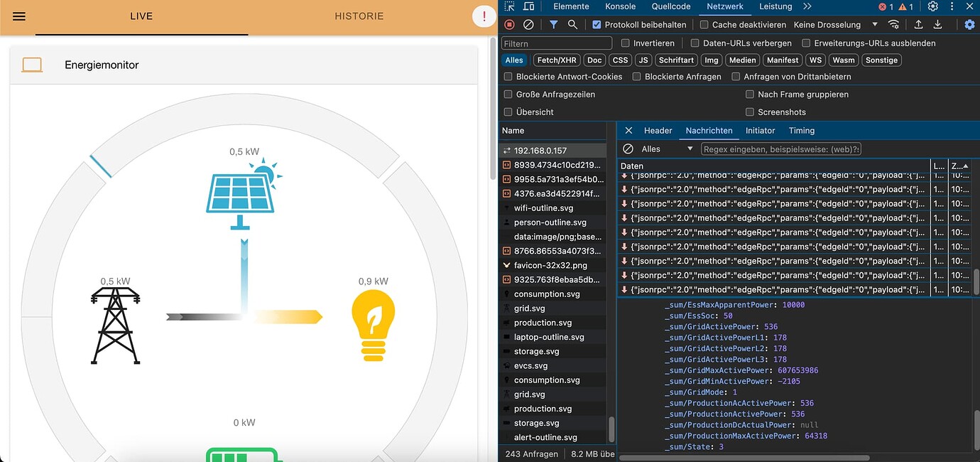Check the Screenshots option
This screenshot has width=980, height=462.
(750, 112)
